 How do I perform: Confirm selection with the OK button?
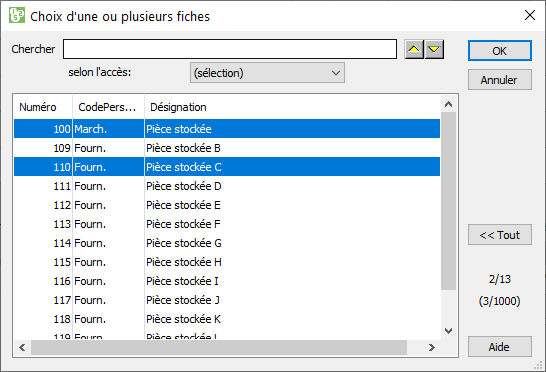tap(500, 51)
